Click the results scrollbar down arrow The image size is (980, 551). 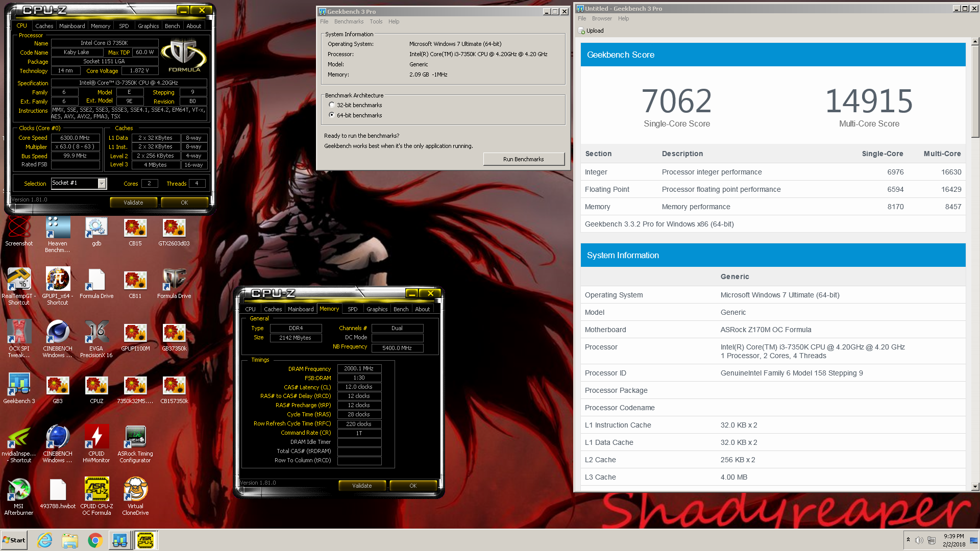point(975,487)
